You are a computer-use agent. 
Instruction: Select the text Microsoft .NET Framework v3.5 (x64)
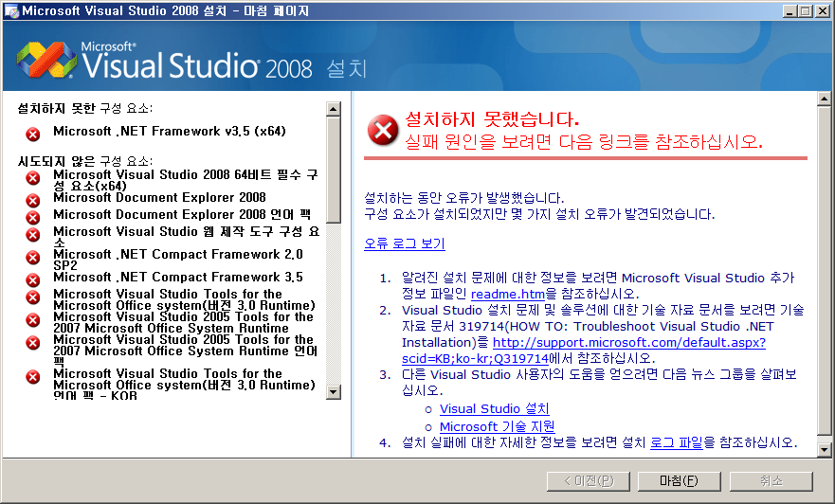[170, 131]
